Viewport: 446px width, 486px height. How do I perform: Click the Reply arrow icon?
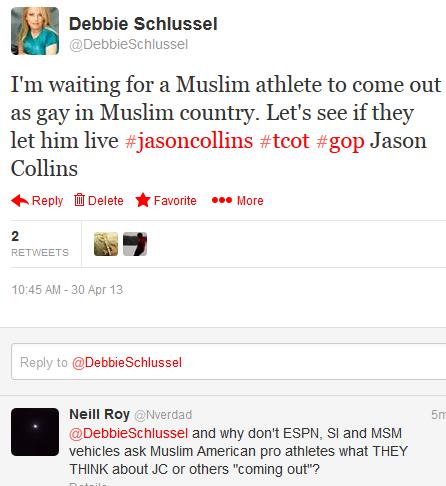click(x=20, y=200)
